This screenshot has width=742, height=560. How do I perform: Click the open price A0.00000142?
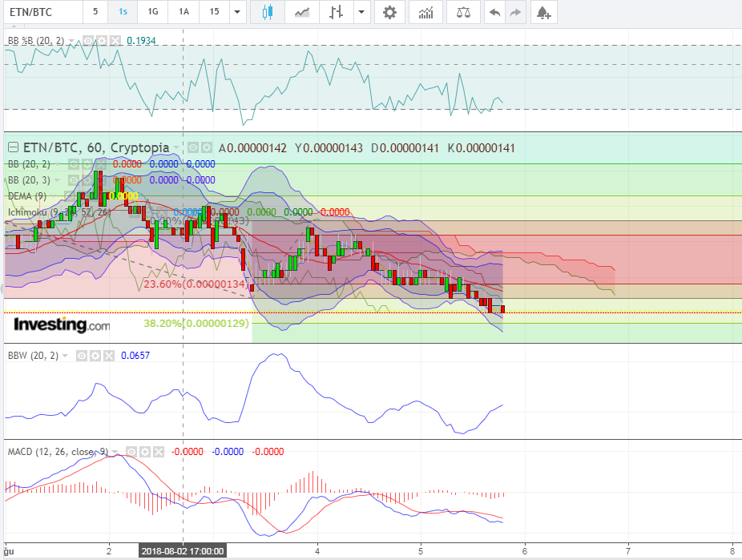point(252,148)
